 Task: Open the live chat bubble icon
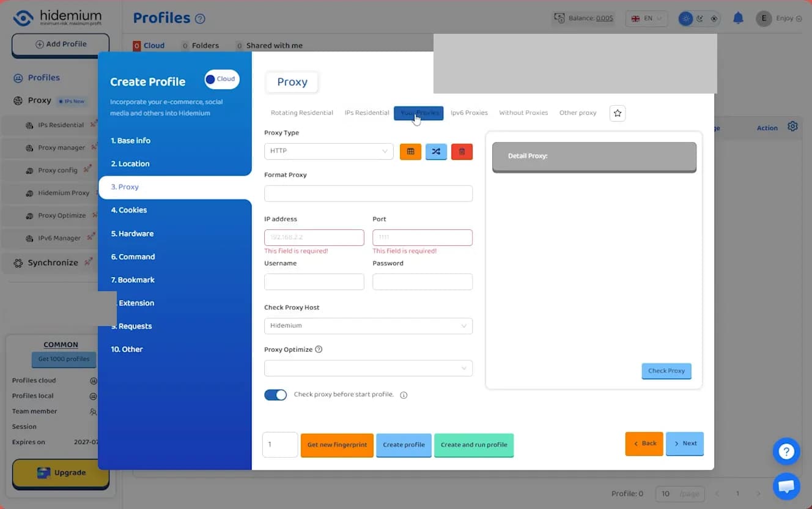(x=786, y=486)
